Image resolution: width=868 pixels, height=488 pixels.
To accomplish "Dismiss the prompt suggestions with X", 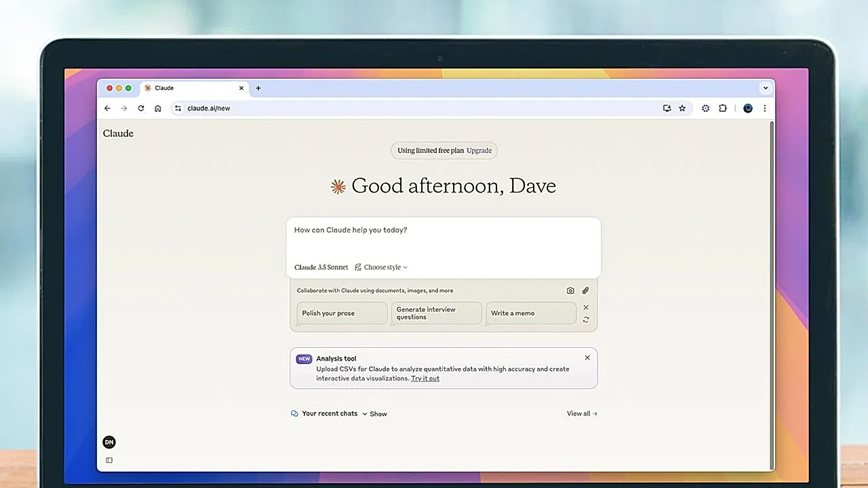I will [586, 307].
